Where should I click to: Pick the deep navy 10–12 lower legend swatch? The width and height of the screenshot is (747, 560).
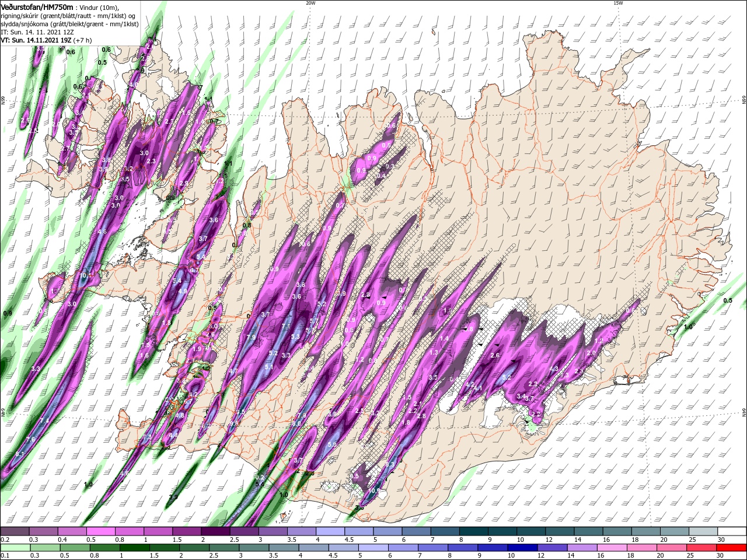[523, 547]
